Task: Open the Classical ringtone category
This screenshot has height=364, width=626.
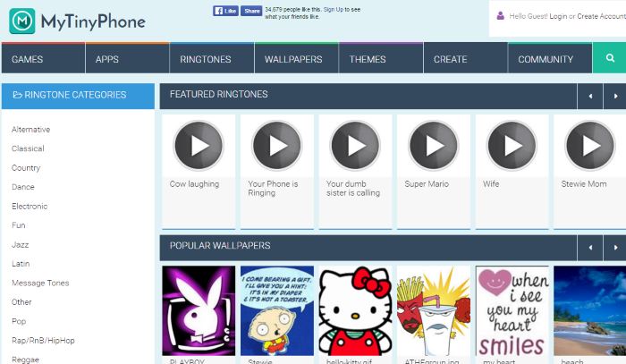Action: 28,148
